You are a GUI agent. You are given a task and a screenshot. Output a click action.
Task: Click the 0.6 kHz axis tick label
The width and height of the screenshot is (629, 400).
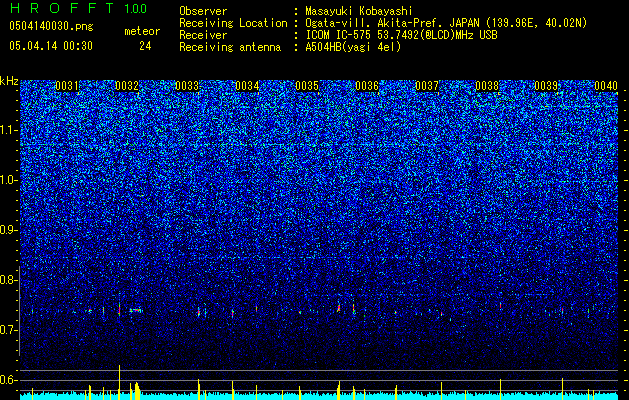9,380
